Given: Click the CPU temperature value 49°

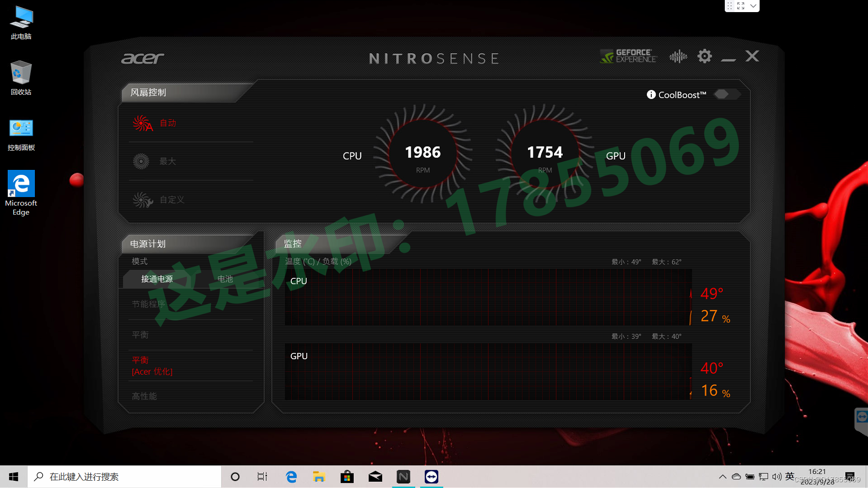Looking at the screenshot, I should 711,293.
